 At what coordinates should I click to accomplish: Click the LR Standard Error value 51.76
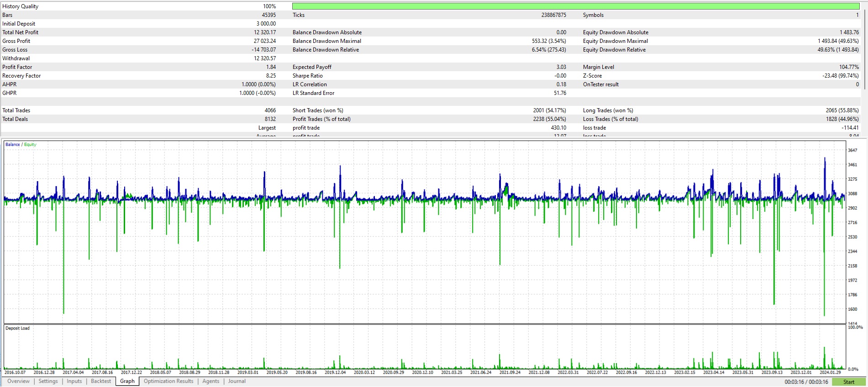pos(560,93)
